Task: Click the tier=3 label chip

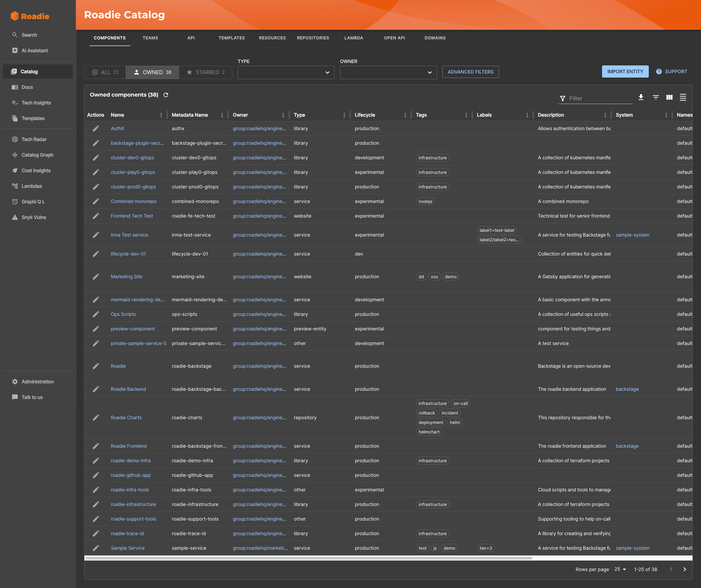Action: pos(486,548)
